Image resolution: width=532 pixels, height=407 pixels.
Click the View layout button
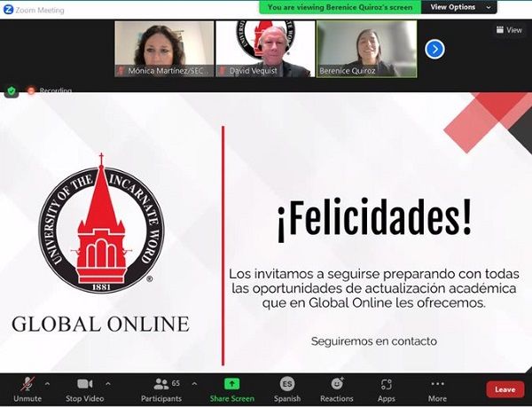pos(509,30)
